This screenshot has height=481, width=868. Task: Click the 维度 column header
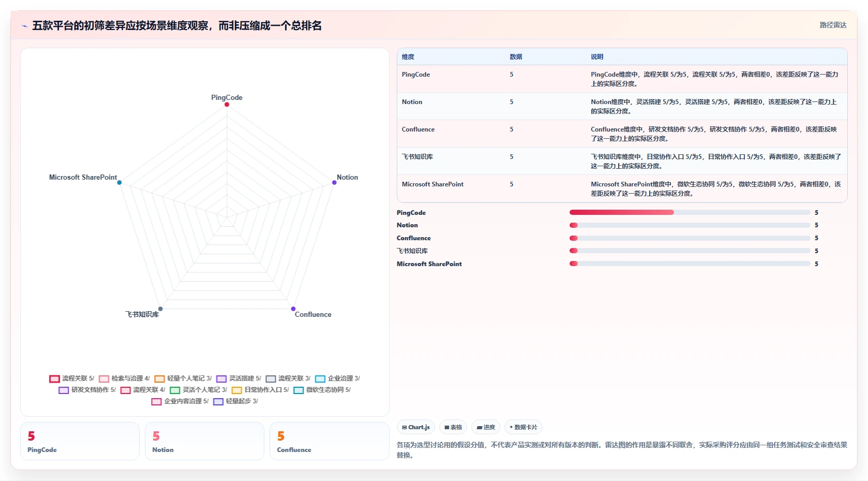point(408,57)
